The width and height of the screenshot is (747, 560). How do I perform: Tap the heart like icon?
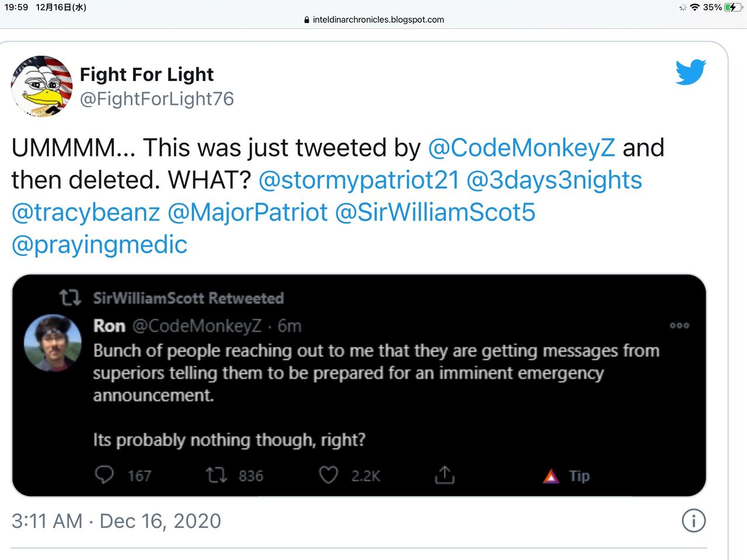click(x=329, y=475)
